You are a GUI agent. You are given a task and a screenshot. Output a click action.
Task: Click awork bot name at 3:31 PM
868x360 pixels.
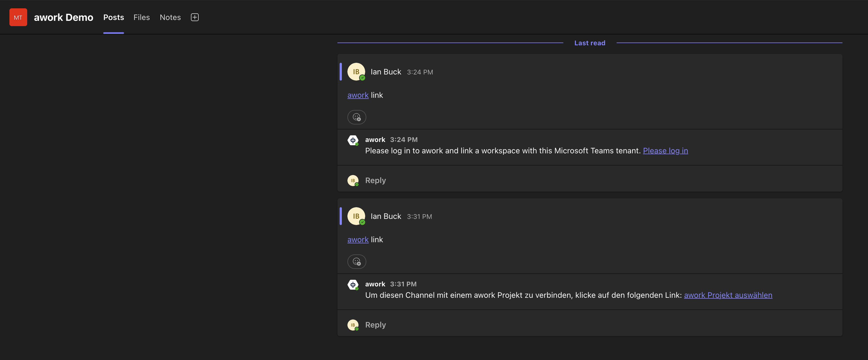pos(375,284)
